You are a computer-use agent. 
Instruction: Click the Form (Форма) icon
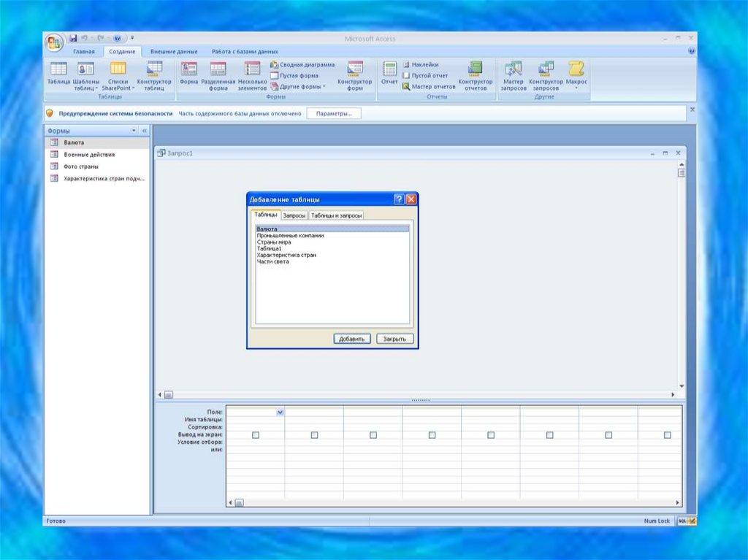click(188, 72)
